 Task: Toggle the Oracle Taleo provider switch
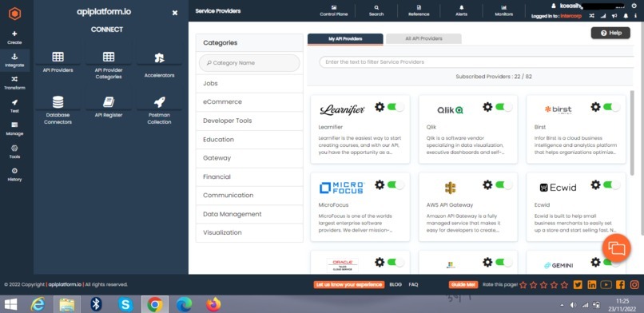(396, 262)
